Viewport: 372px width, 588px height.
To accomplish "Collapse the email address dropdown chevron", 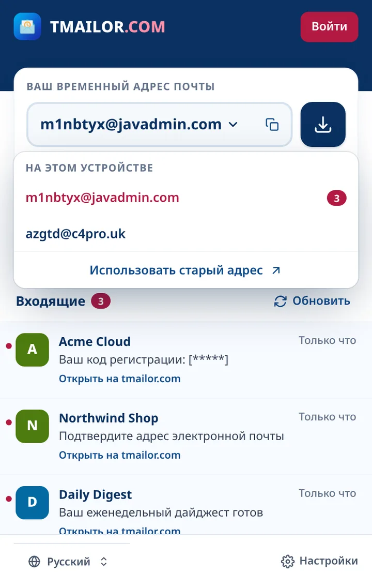I will (x=233, y=125).
